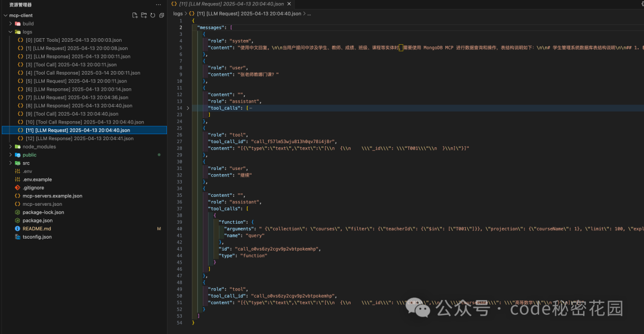Click the "messages" key on line 2
The image size is (644, 334).
click(212, 27)
